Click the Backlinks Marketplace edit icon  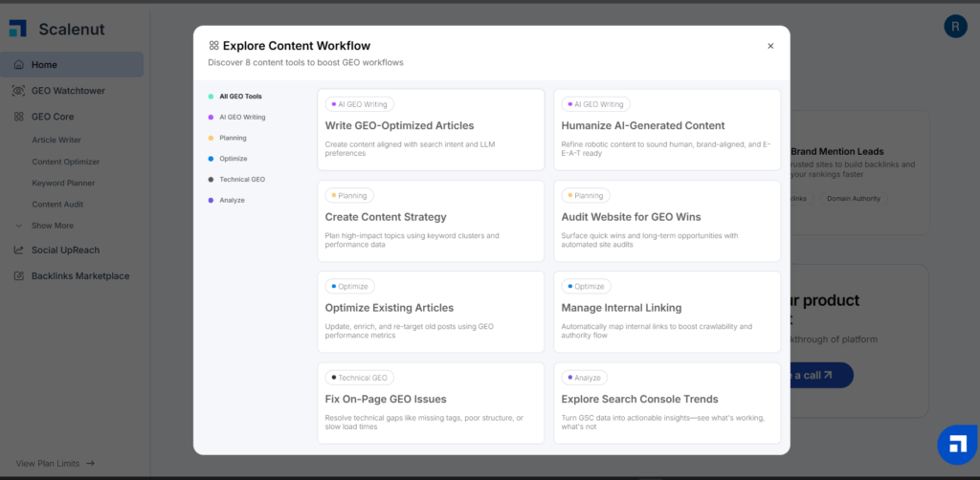[19, 276]
